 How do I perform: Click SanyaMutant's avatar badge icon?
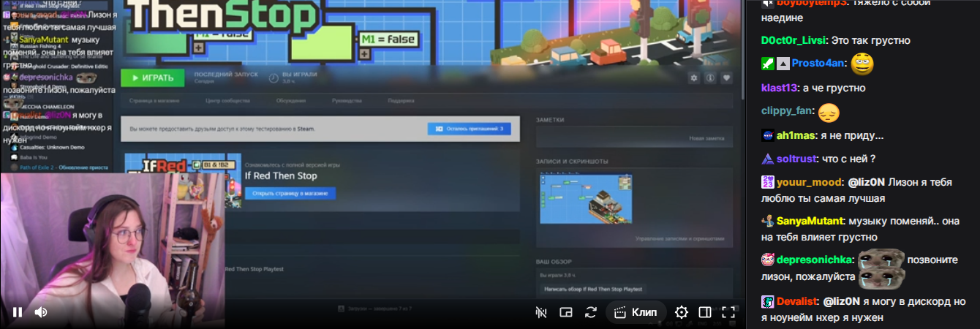pos(767,221)
